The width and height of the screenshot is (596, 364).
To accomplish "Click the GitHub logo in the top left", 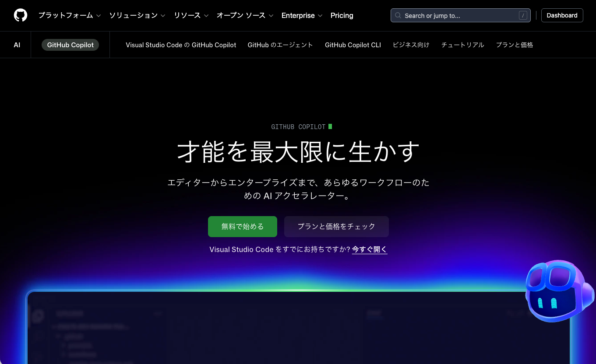I will pyautogui.click(x=21, y=15).
